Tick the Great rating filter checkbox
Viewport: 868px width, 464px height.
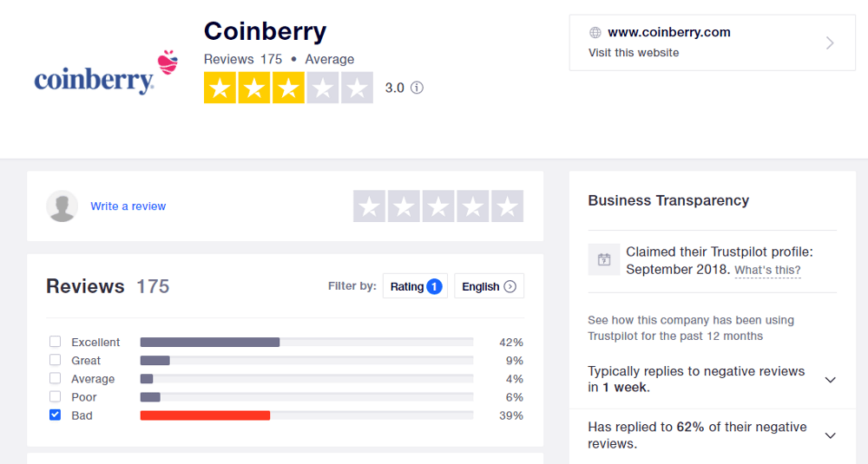55,360
